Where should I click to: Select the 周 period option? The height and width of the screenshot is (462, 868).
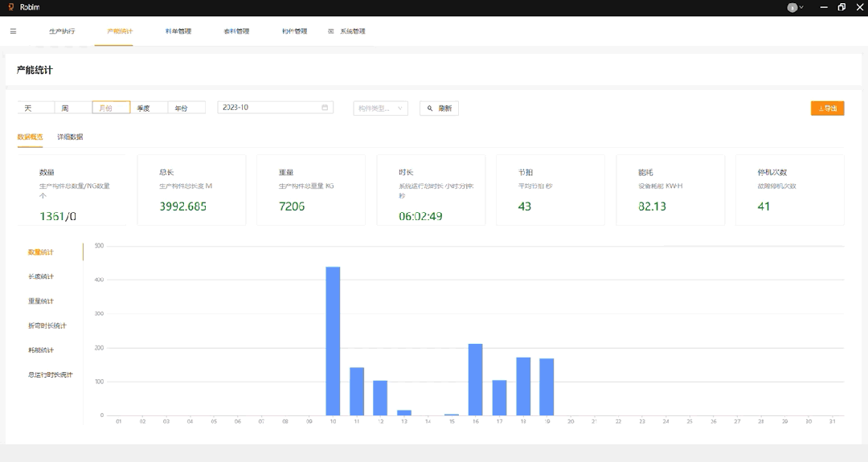[73, 108]
